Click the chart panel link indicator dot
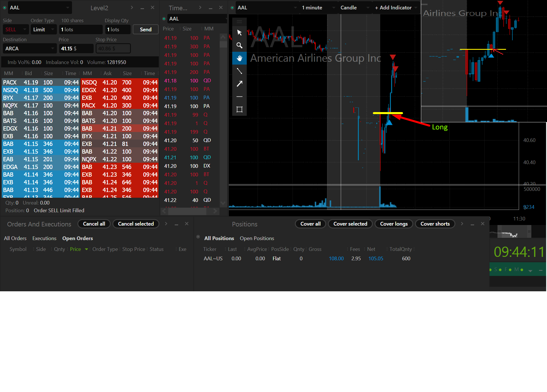 232,8
